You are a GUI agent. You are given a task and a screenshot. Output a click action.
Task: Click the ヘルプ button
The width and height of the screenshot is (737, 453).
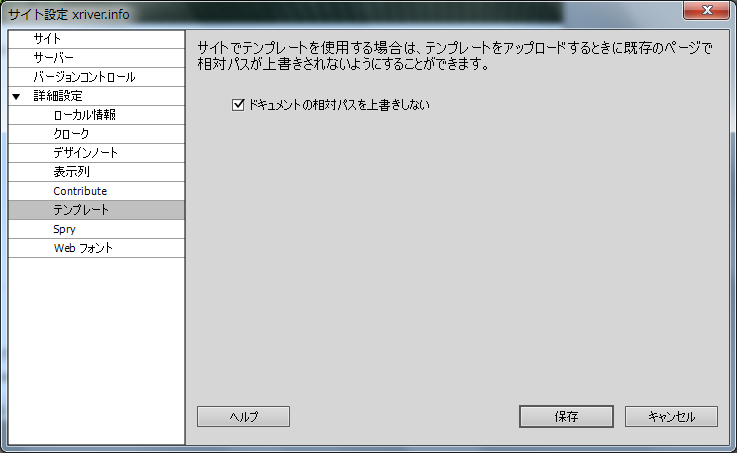pyautogui.click(x=243, y=417)
